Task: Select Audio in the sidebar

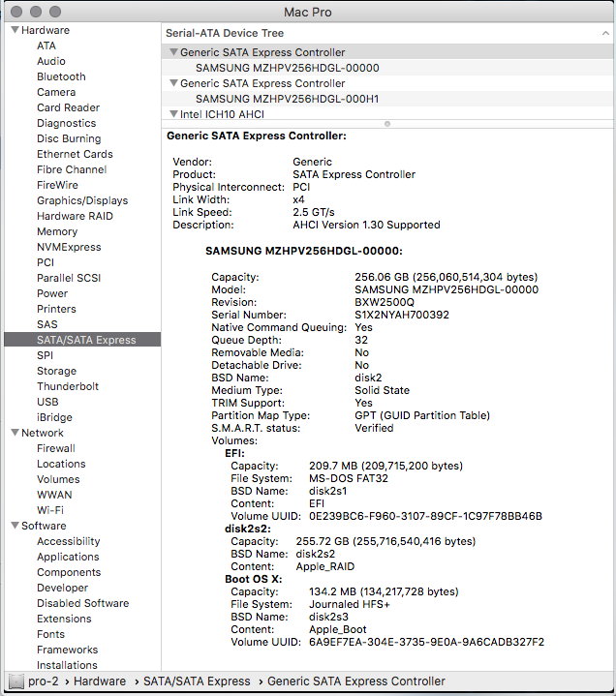Action: [51, 61]
